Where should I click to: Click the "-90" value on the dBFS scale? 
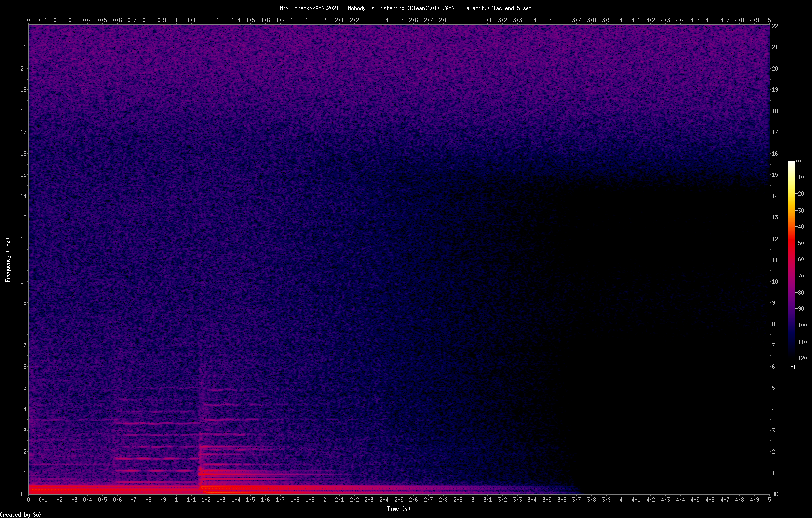click(x=800, y=309)
